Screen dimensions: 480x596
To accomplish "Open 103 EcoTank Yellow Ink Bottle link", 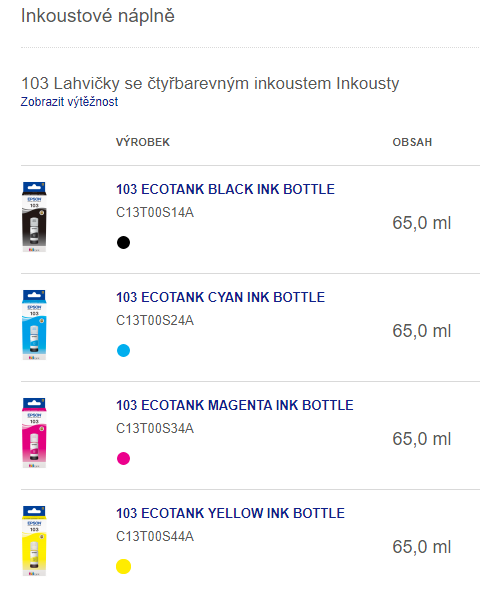I will (230, 513).
